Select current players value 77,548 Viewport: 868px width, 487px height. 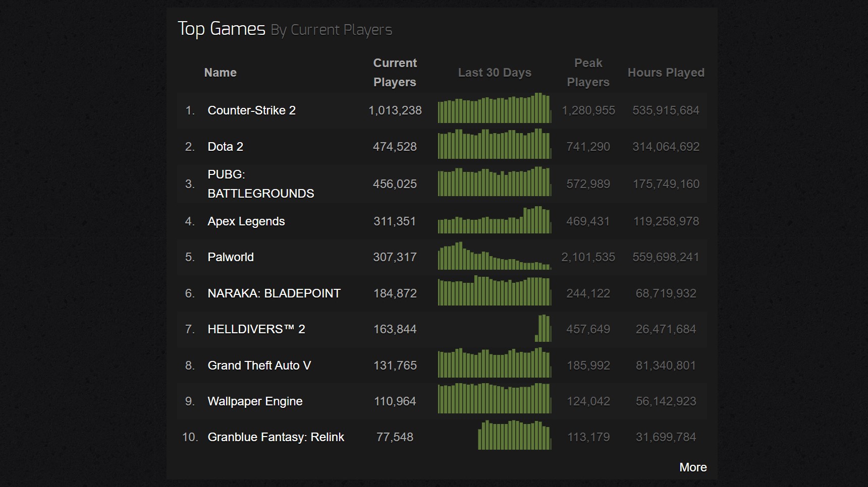tap(395, 437)
